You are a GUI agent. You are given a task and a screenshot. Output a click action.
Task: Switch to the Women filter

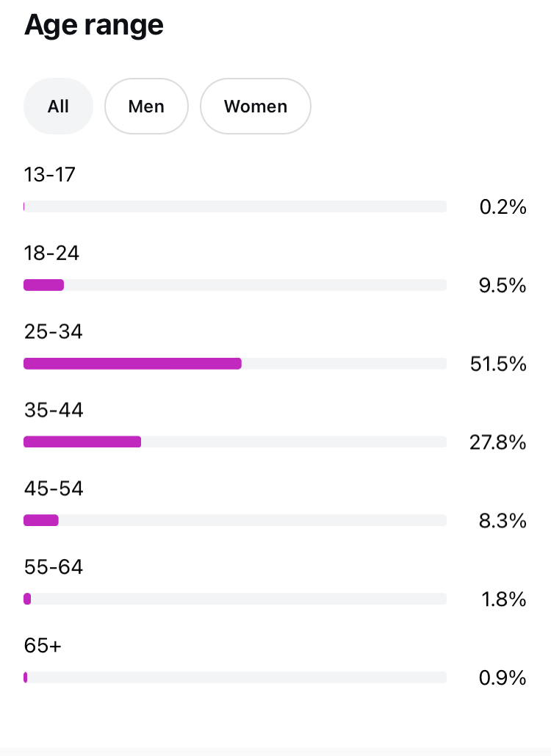[x=255, y=107]
